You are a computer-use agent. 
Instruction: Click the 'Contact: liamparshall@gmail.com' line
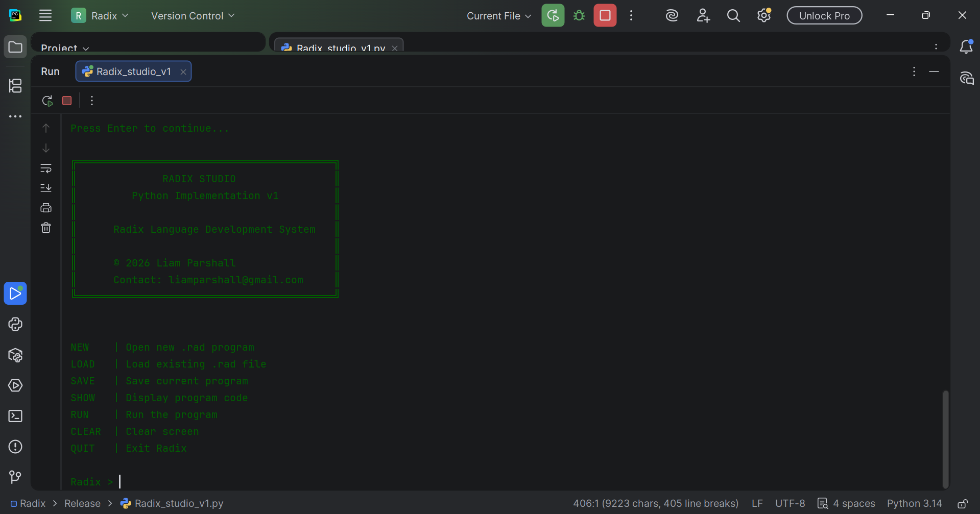[208, 280]
